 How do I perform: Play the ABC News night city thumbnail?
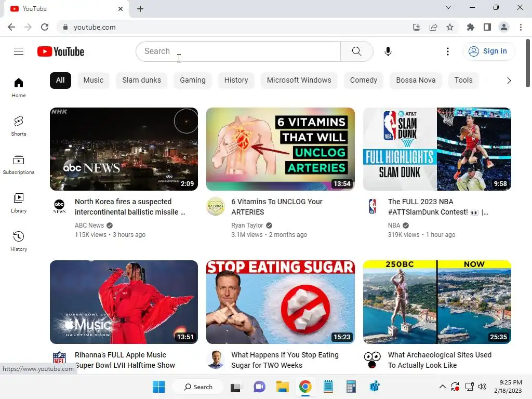(x=124, y=149)
